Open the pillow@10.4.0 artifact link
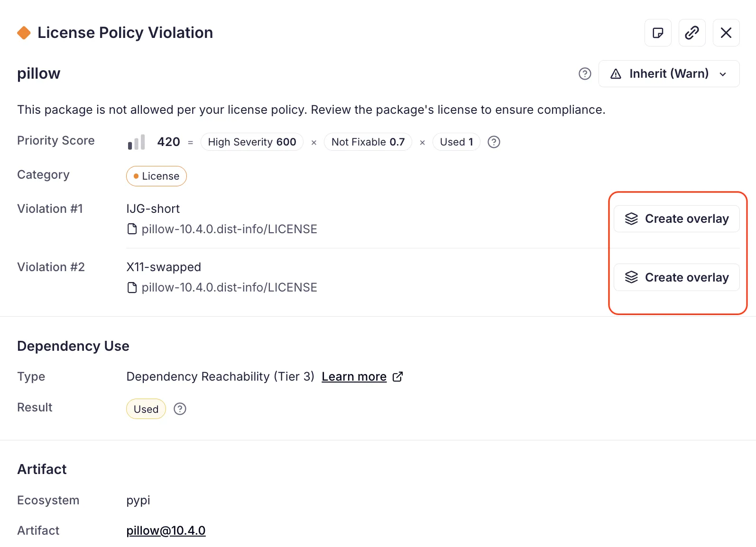The width and height of the screenshot is (756, 547). 166,531
